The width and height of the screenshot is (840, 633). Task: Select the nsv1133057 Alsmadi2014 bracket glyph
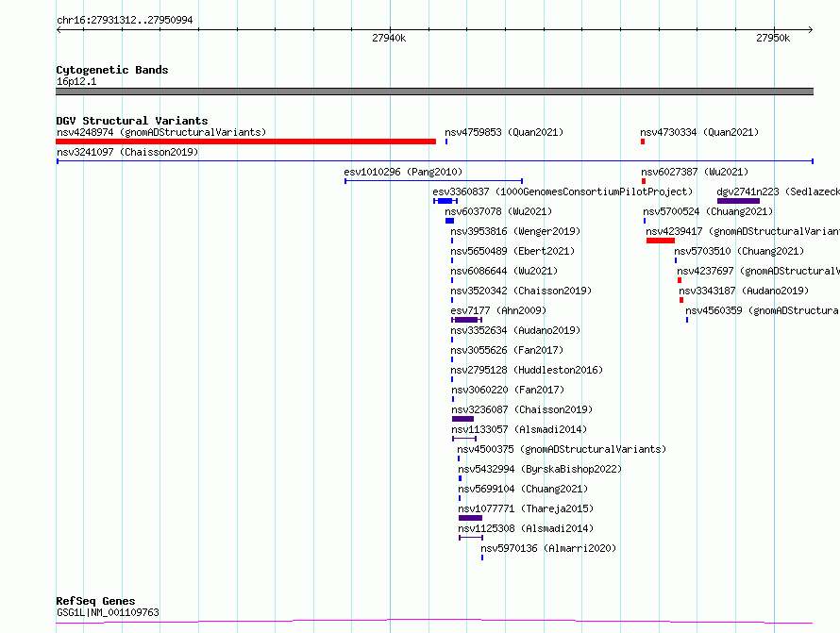pyautogui.click(x=464, y=439)
